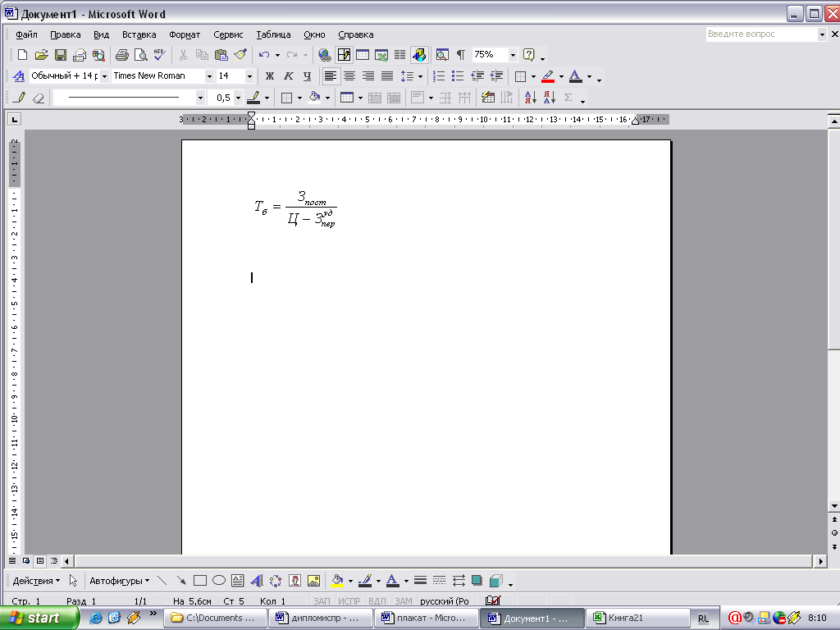The width and height of the screenshot is (840, 630).
Task: Open the Times New Roman font list
Action: point(209,76)
